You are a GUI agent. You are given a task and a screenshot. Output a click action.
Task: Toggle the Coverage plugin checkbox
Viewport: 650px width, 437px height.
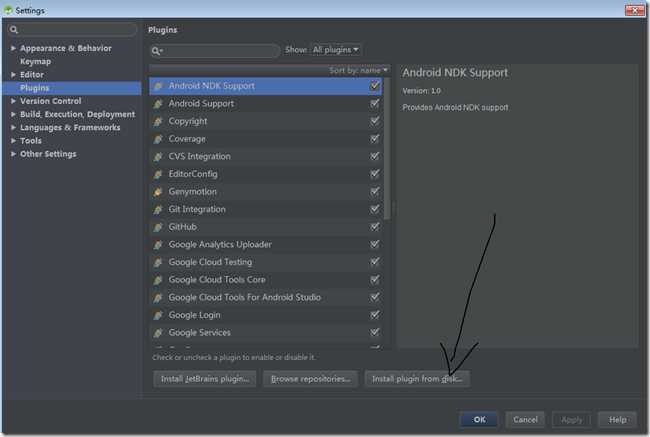click(x=375, y=138)
